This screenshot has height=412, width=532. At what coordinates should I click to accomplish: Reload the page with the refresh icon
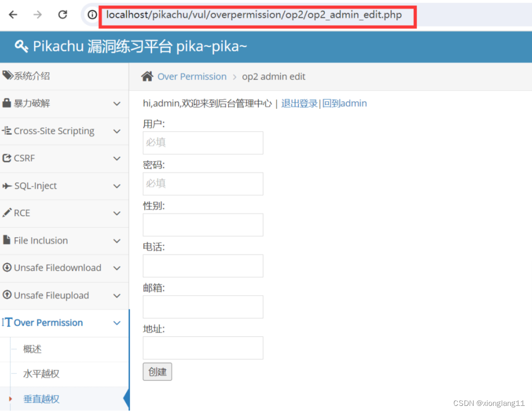click(63, 15)
